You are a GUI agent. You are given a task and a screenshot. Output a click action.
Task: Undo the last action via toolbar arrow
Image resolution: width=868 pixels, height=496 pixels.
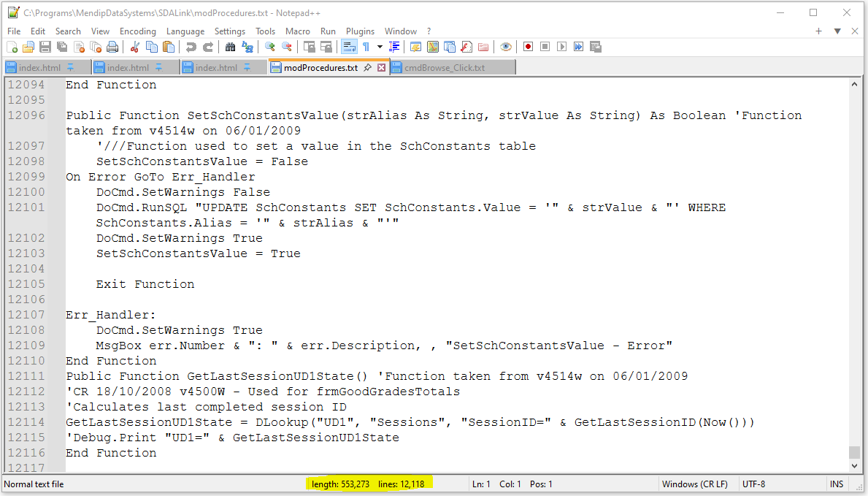pyautogui.click(x=191, y=47)
